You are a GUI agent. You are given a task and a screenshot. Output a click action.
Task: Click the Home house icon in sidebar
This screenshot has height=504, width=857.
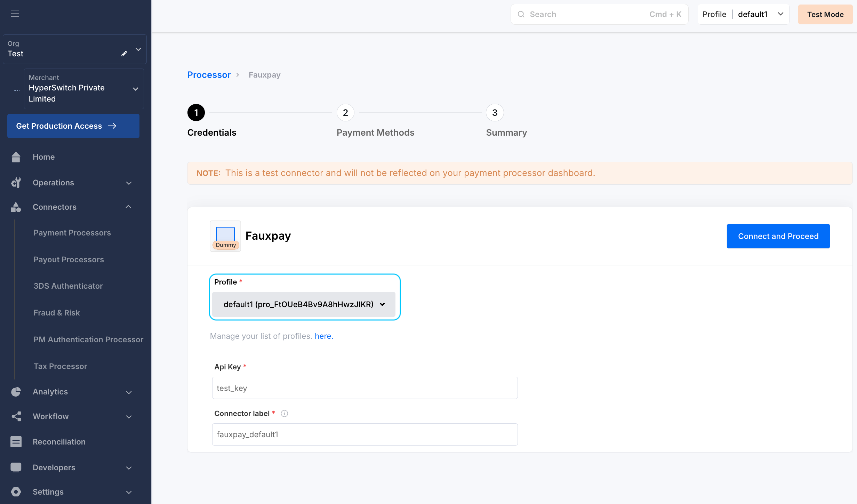(16, 157)
